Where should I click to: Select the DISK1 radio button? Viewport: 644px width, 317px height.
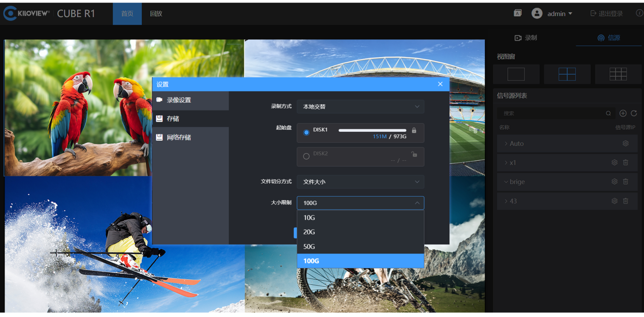click(306, 133)
